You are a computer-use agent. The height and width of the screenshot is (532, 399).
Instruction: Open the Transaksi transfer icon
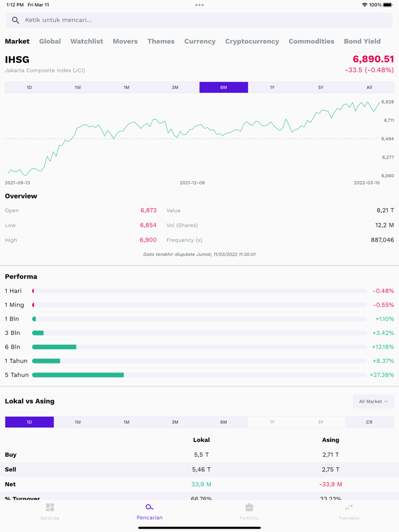click(349, 507)
